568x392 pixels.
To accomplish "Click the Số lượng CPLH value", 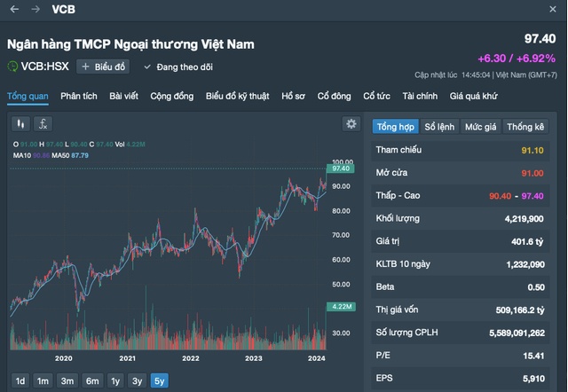I will (x=517, y=333).
